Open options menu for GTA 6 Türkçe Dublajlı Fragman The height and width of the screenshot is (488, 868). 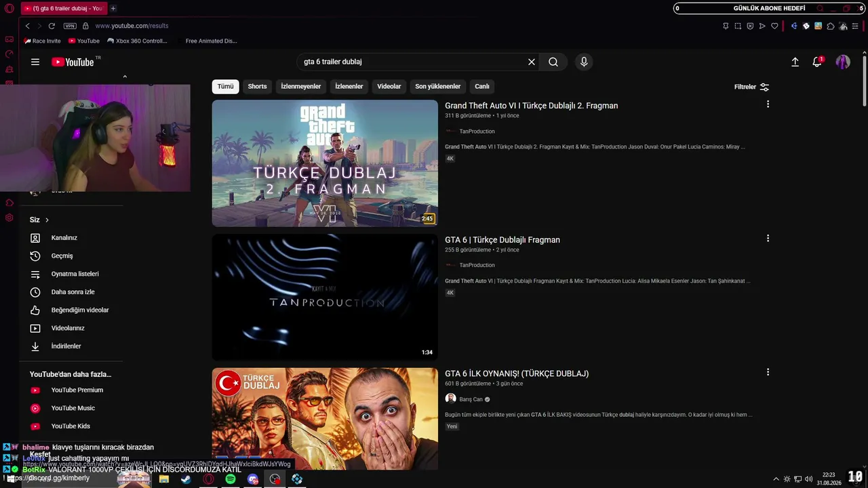pos(768,239)
